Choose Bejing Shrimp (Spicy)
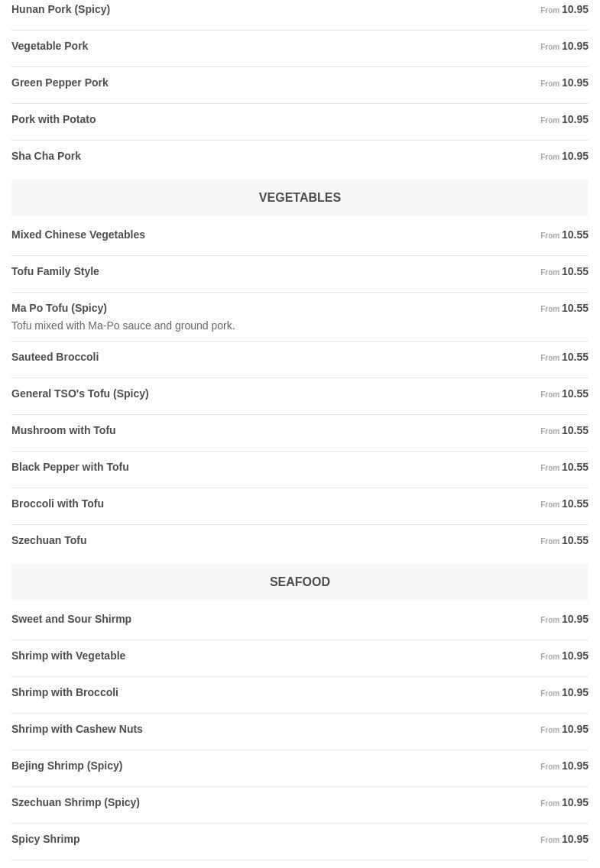The height and width of the screenshot is (868, 600). [66, 766]
